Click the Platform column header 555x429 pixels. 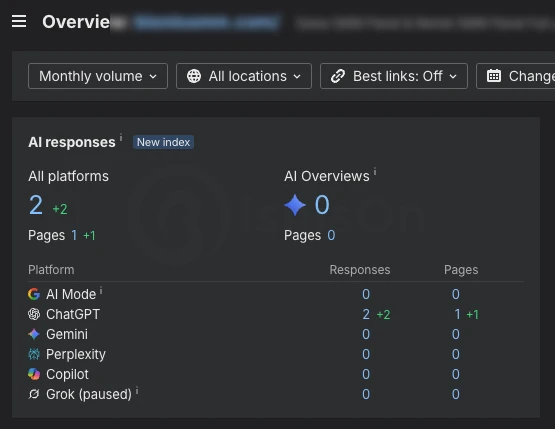click(x=51, y=270)
